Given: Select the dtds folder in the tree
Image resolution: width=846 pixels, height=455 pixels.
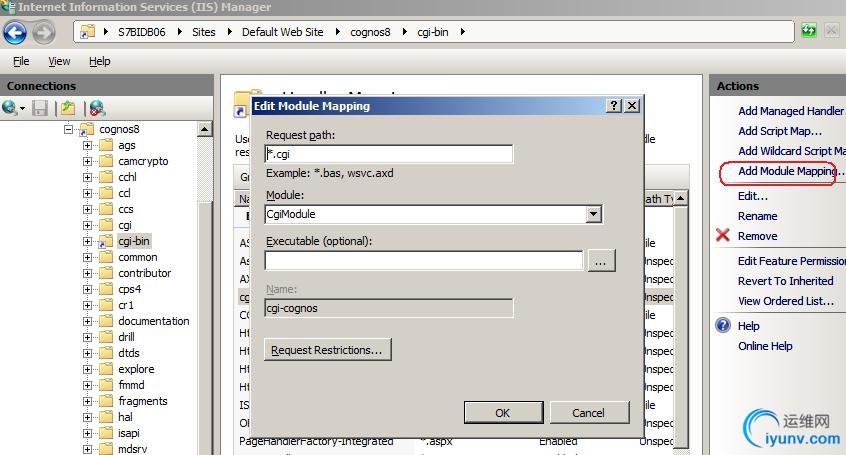Looking at the screenshot, I should pyautogui.click(x=129, y=353).
